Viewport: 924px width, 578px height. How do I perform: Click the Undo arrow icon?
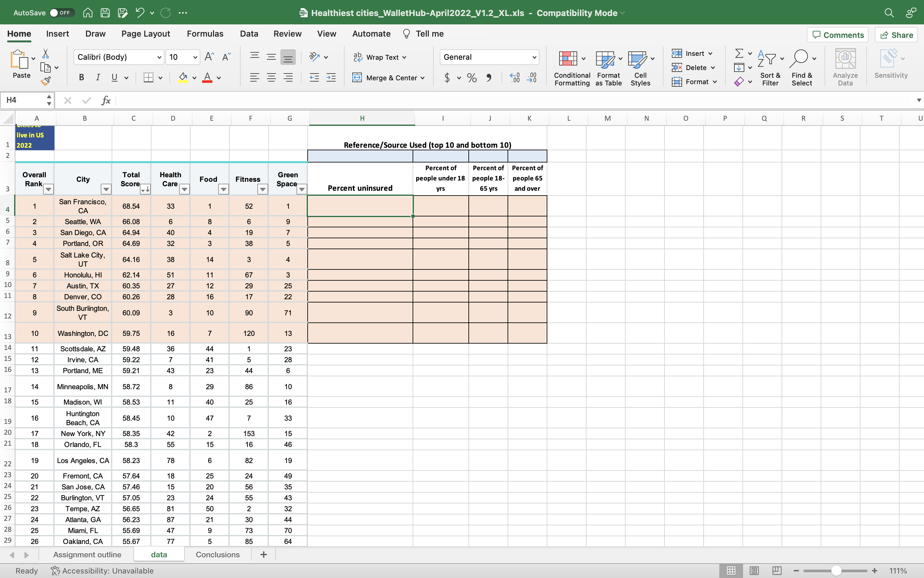(140, 13)
